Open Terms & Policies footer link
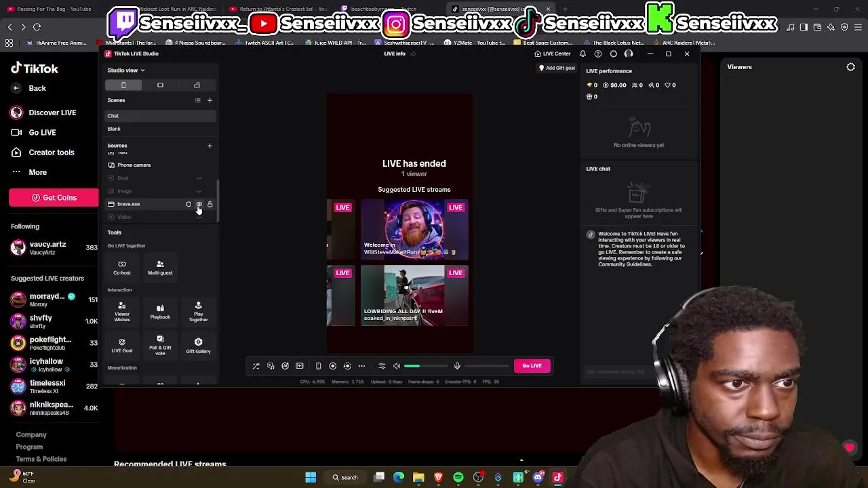The image size is (868, 488). coord(41,459)
